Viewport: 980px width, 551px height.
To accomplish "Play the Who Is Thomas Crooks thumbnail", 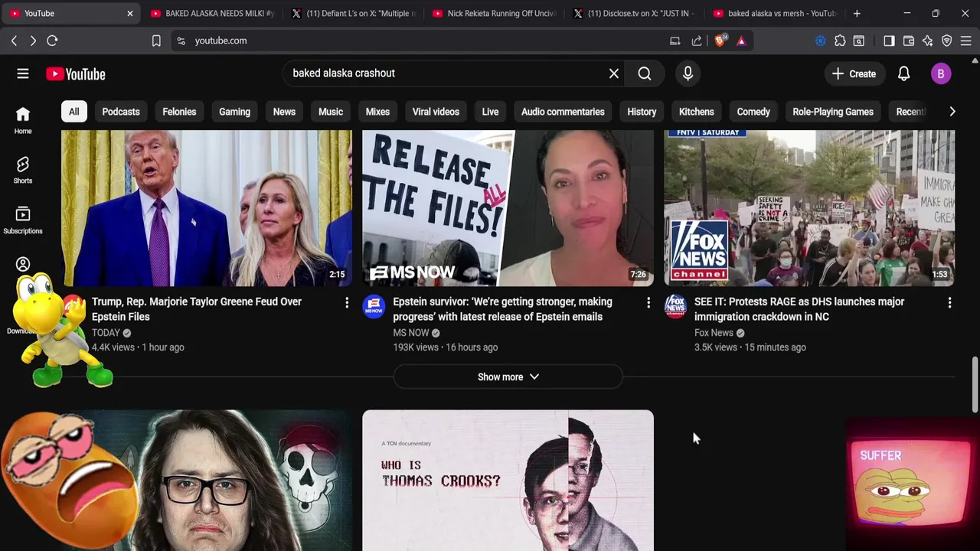I will [508, 481].
